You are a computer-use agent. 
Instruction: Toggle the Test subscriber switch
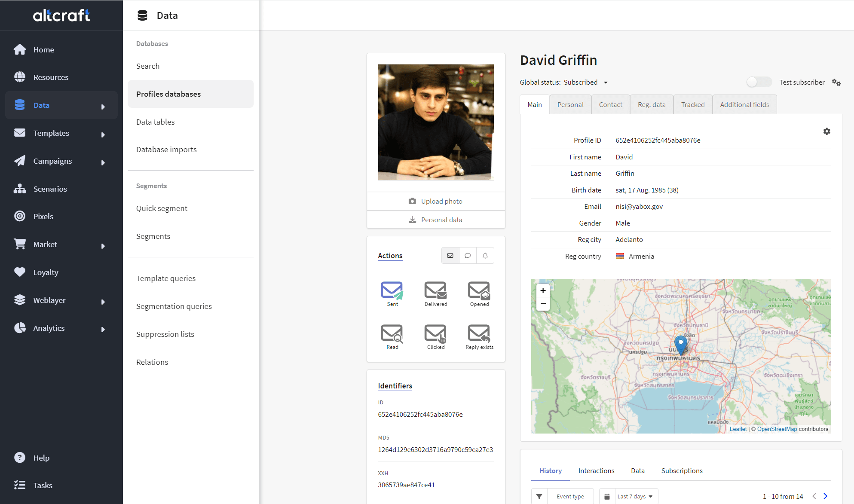[x=757, y=81]
